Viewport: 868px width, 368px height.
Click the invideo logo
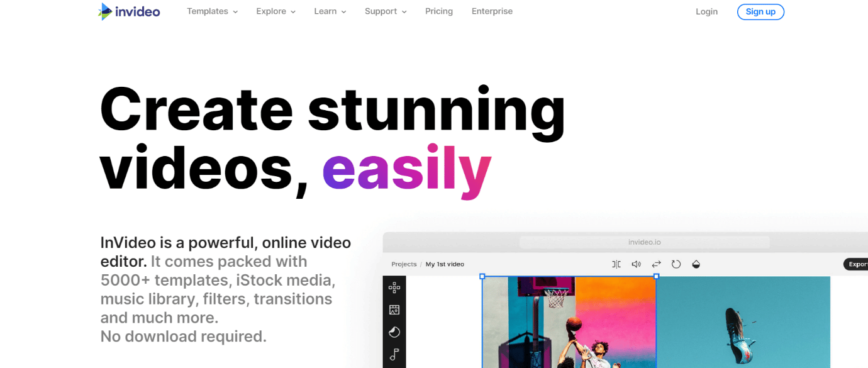pos(129,11)
